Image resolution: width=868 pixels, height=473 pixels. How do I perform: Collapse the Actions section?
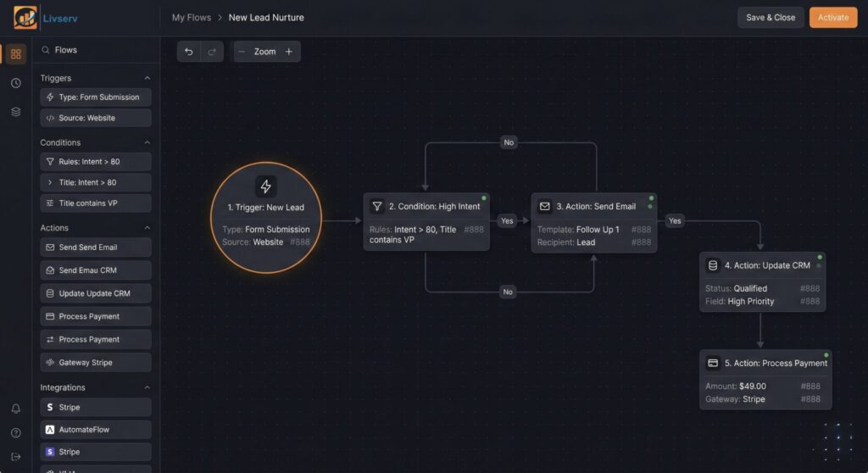147,228
